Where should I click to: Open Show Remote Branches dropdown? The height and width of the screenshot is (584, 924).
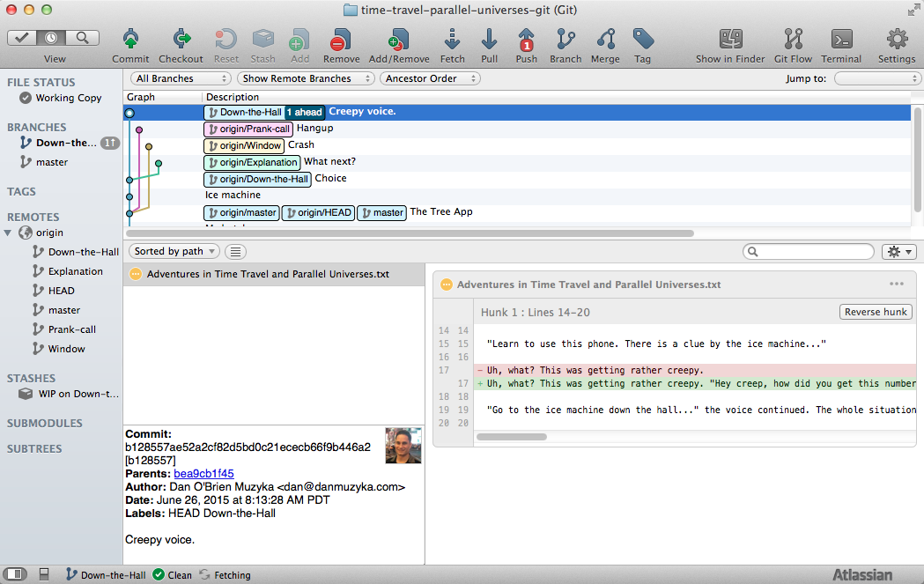306,78
